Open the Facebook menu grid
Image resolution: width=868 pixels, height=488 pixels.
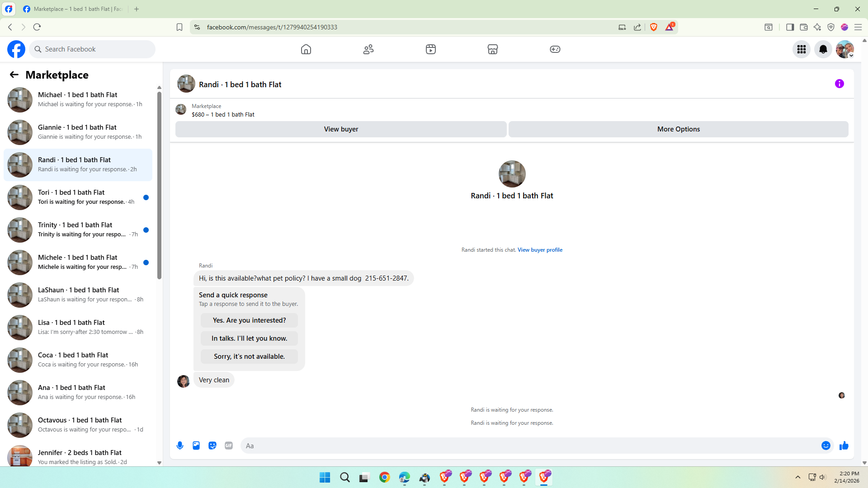point(802,49)
